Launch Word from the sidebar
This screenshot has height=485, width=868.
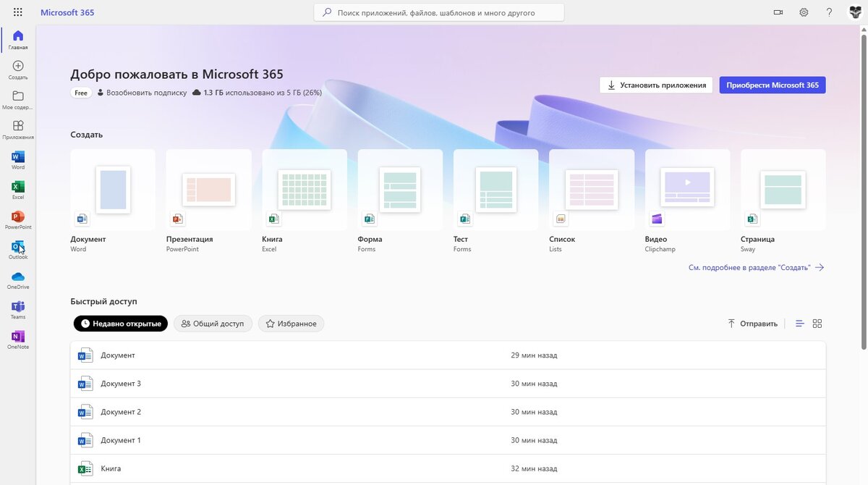[x=18, y=160]
